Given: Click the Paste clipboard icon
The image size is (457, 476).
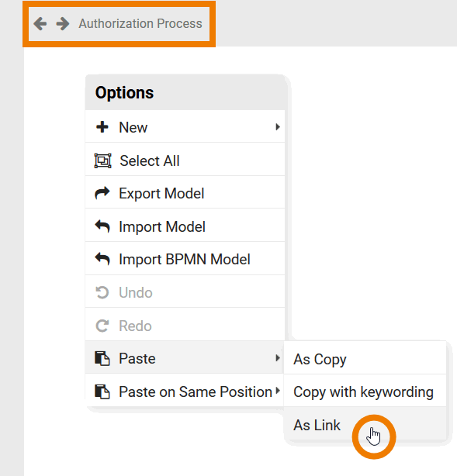Looking at the screenshot, I should point(102,358).
